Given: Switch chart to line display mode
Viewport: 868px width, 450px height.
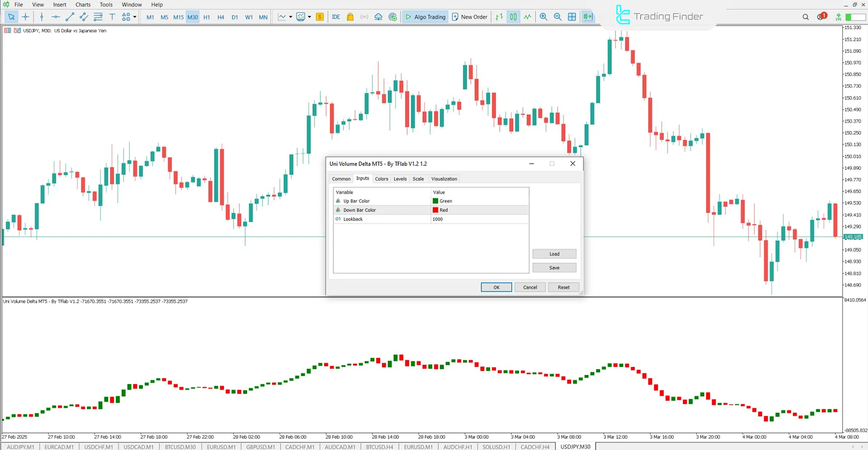Looking at the screenshot, I should [527, 17].
